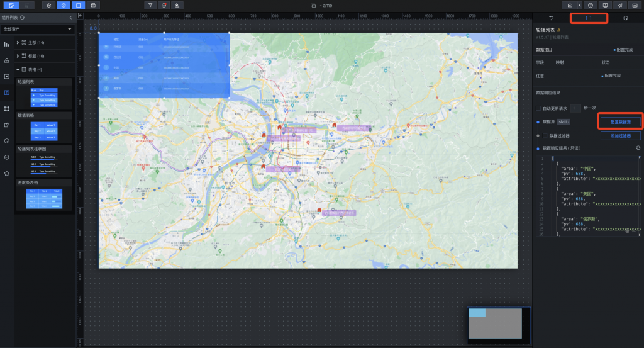Screen dimensions: 644x348
Task: Click the snapshot camera icon at top-right
Action: tap(570, 5)
